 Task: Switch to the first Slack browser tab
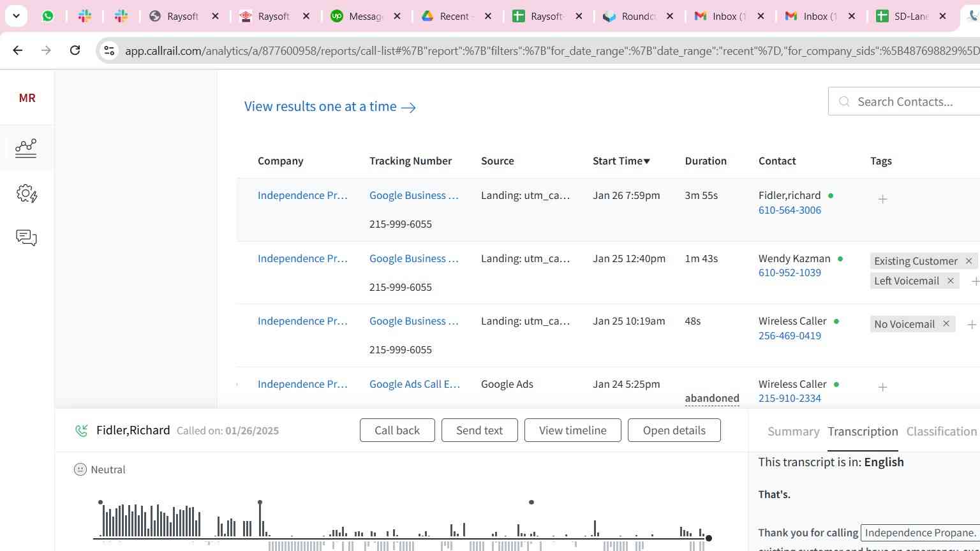click(84, 16)
